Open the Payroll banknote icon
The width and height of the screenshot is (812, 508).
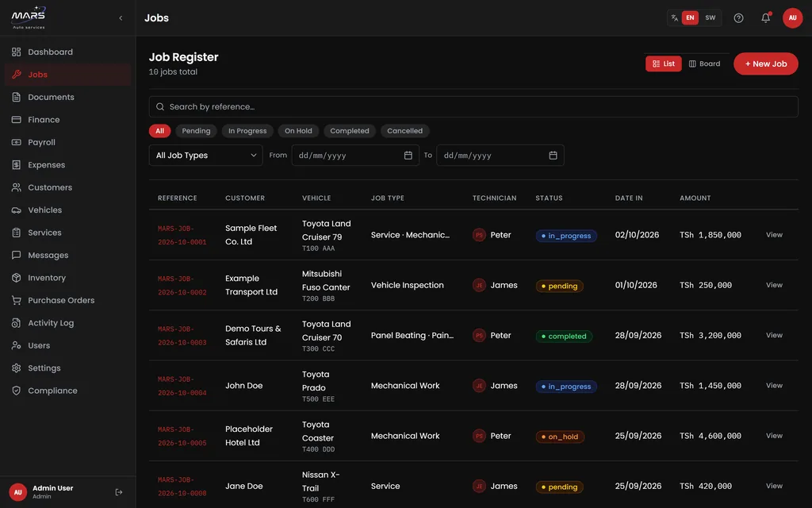(17, 142)
